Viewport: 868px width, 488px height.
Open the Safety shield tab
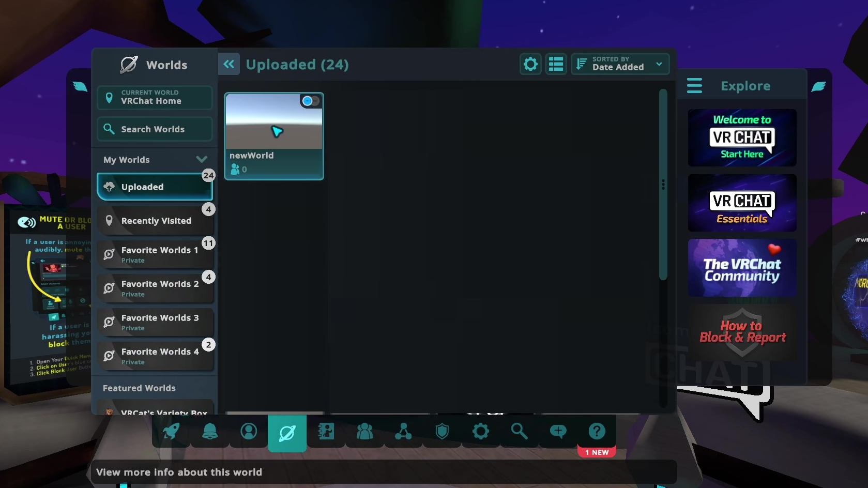point(442,431)
